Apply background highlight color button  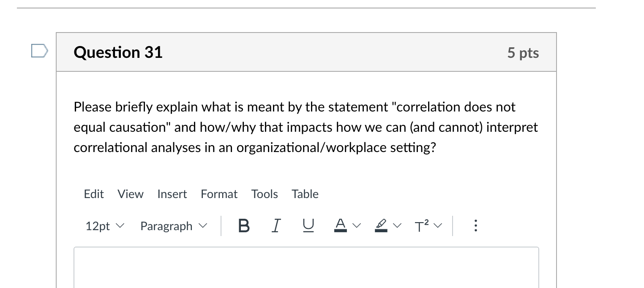point(381,226)
